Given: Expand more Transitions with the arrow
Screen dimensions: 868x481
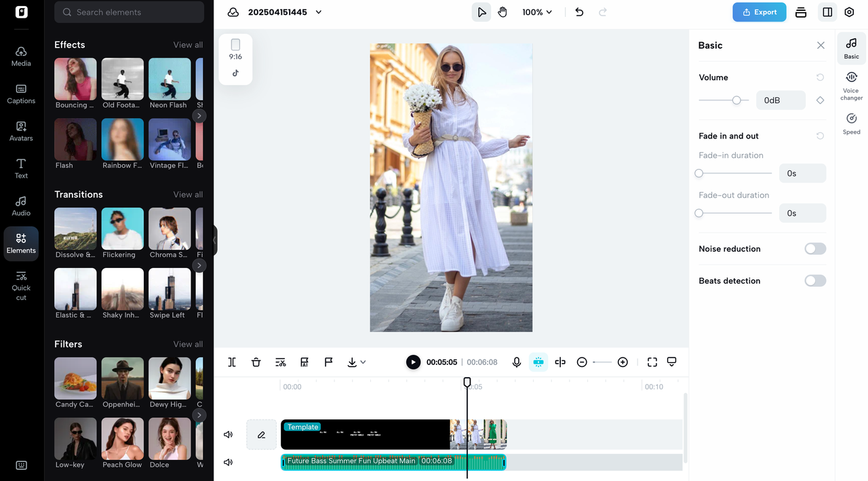Looking at the screenshot, I should click(x=199, y=265).
